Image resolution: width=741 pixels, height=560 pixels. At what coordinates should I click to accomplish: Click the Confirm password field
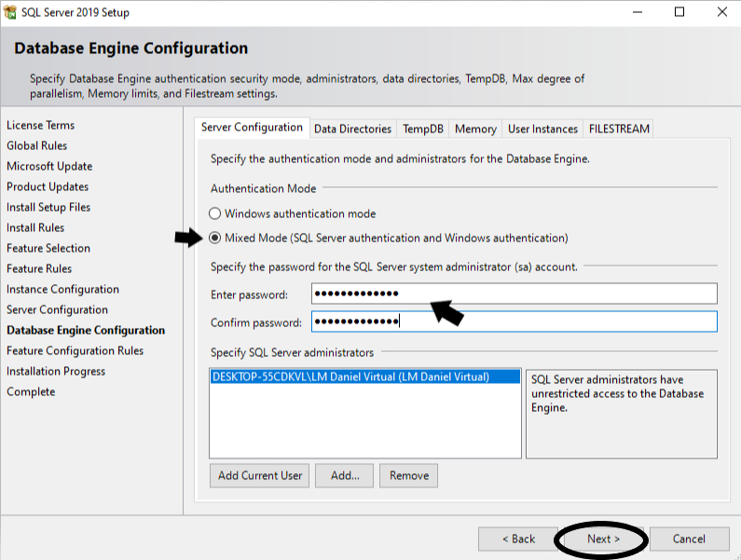click(515, 321)
